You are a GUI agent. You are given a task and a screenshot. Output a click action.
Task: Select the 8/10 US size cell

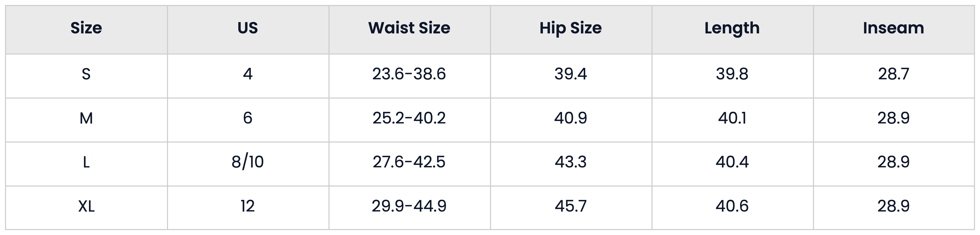tap(248, 164)
